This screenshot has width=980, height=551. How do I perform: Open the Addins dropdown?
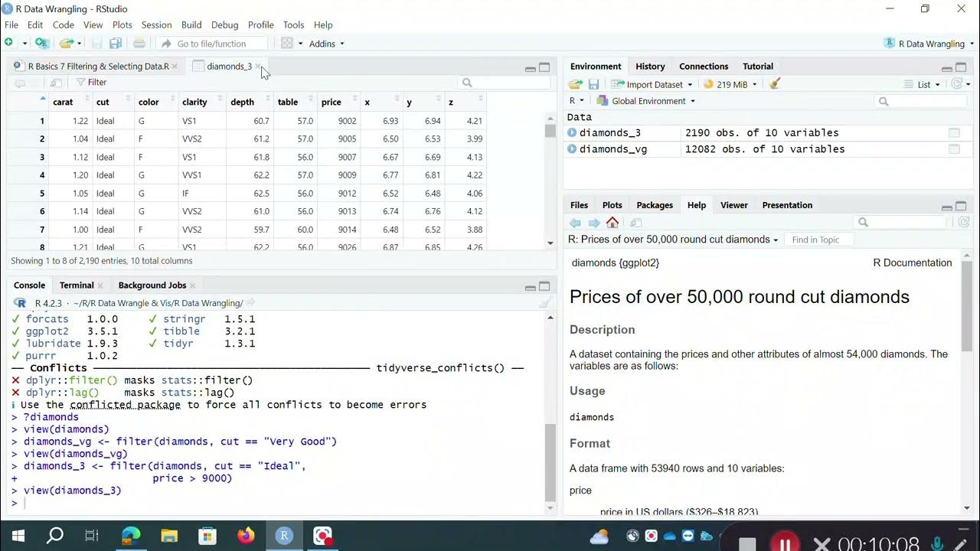327,44
